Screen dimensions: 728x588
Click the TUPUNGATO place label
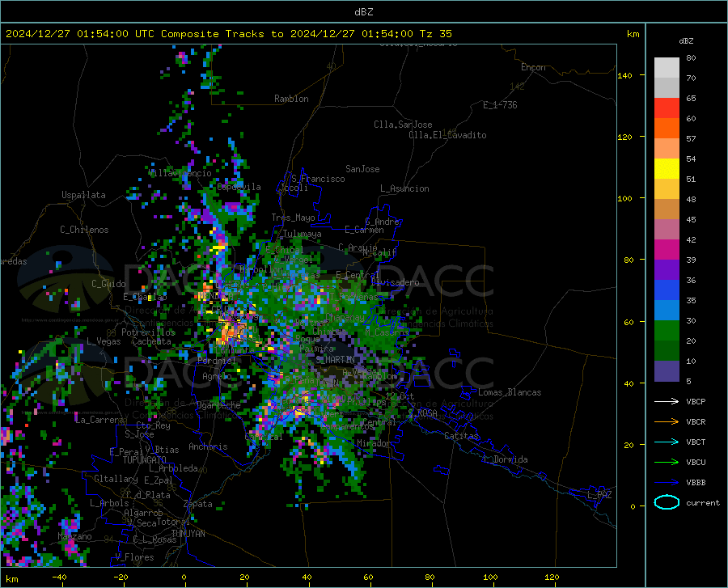(144, 460)
